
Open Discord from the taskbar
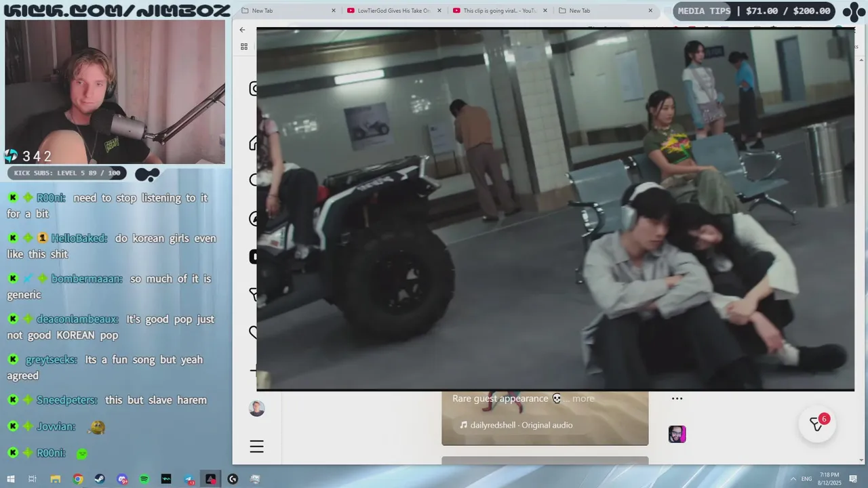click(122, 479)
